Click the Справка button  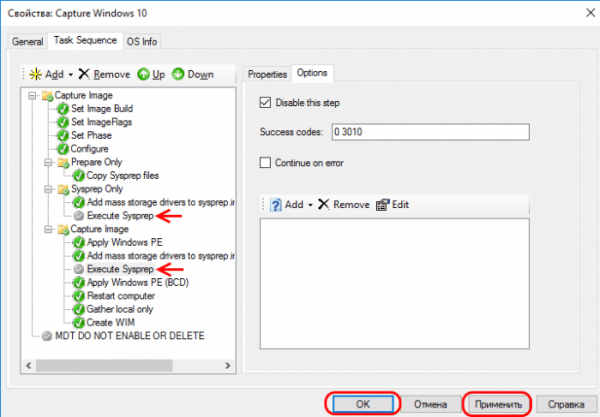(566, 404)
